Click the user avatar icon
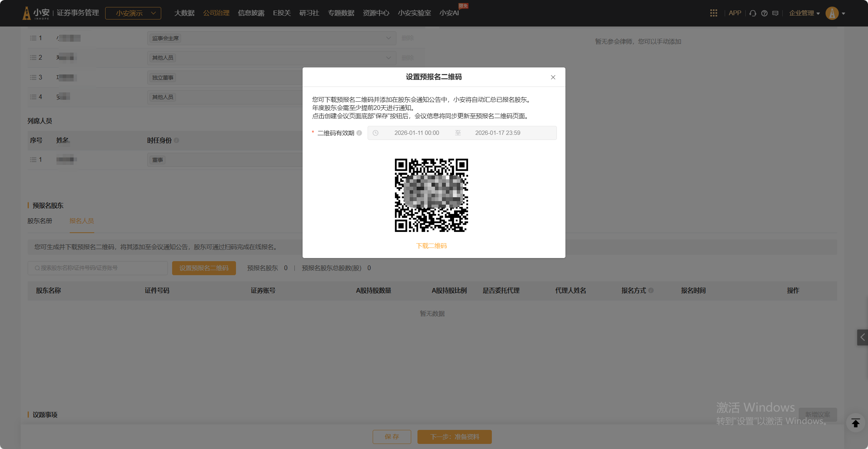Viewport: 868px width, 449px height. (x=832, y=13)
